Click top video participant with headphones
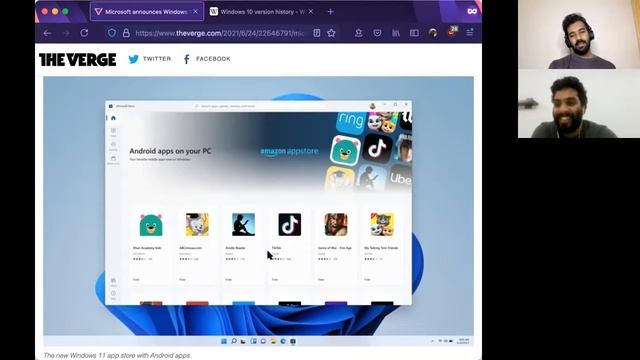Screen dimensions: 640x360 point(579,34)
